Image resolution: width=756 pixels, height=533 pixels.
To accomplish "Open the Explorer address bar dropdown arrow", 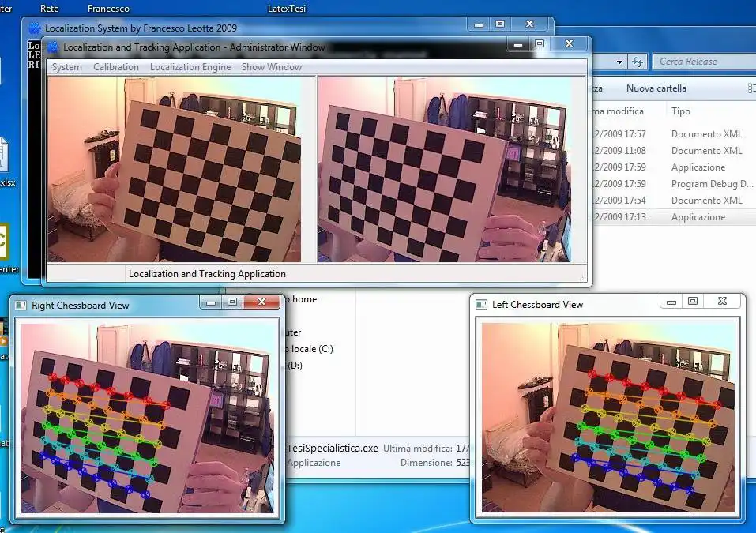I will [619, 62].
